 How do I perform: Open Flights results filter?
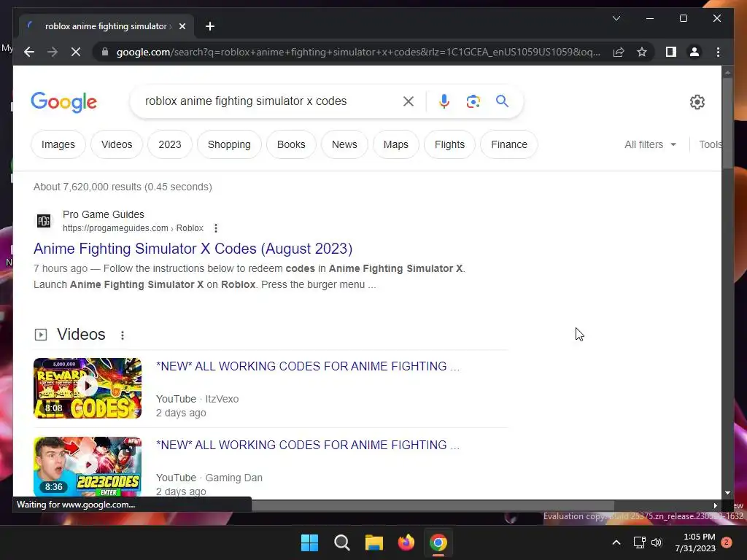[449, 144]
